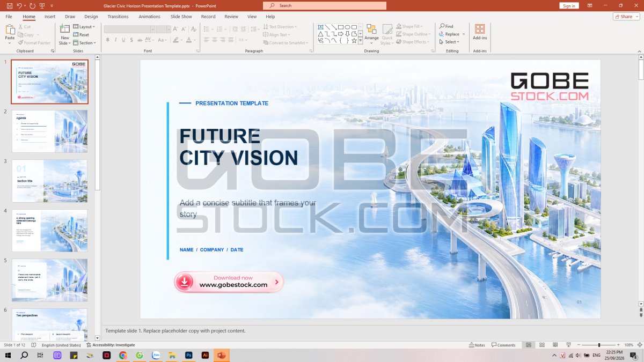Go to the Animations tab

[149, 17]
